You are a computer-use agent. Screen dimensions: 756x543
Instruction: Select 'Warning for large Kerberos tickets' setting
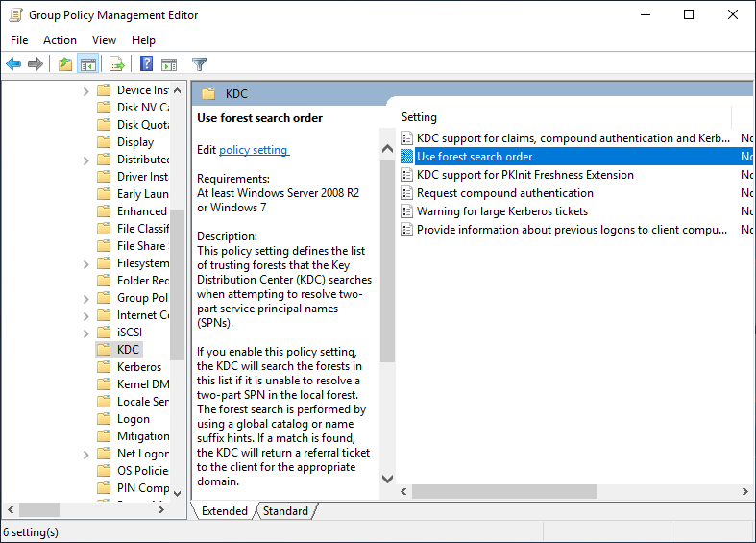[x=501, y=211]
